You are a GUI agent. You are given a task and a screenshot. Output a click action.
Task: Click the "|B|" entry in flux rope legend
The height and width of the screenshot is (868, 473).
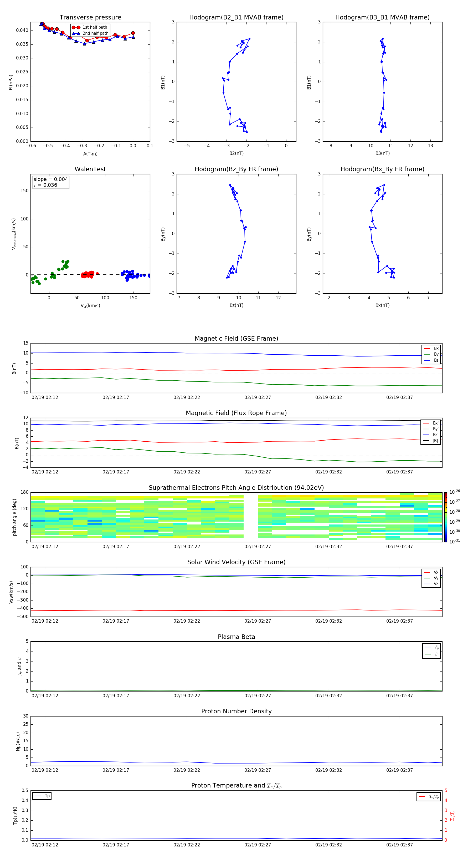[x=431, y=441]
